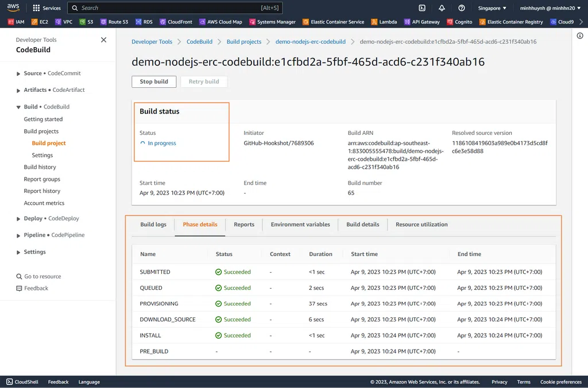This screenshot has height=388, width=588.
Task: Open the Resource utilization tab
Action: click(421, 224)
